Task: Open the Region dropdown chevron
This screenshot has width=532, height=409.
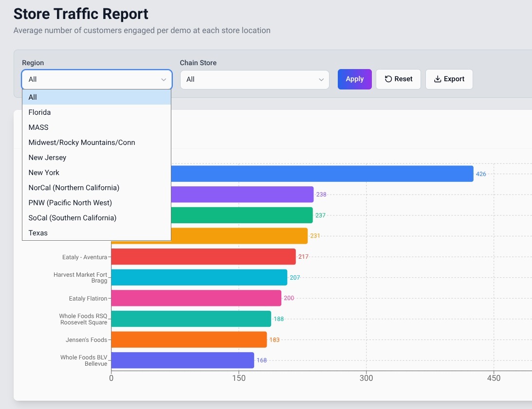Action: pyautogui.click(x=164, y=80)
